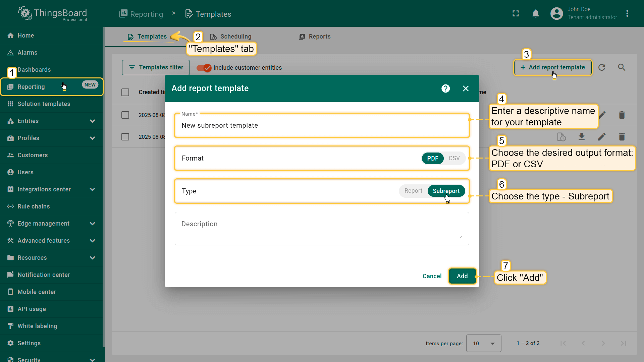Toggle fullscreen mode icon
The width and height of the screenshot is (644, 362).
pyautogui.click(x=516, y=14)
